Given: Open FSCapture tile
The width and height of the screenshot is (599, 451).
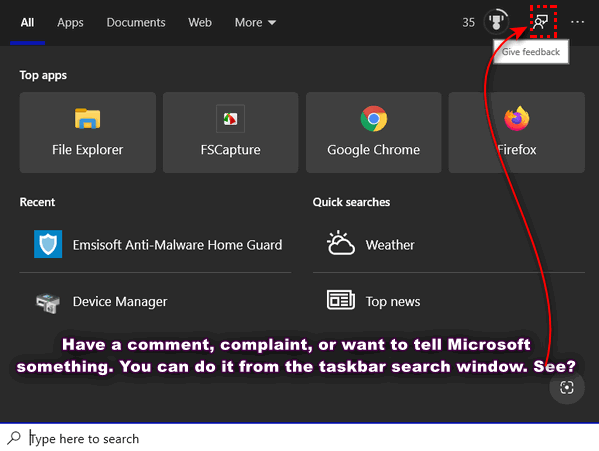Looking at the screenshot, I should pyautogui.click(x=230, y=133).
